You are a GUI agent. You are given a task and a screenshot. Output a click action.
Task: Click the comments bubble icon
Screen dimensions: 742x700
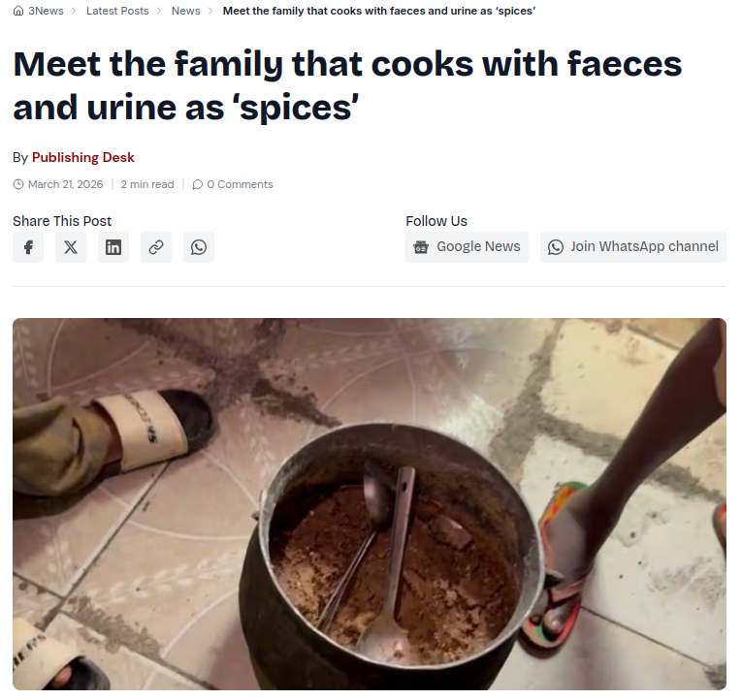pyautogui.click(x=197, y=184)
